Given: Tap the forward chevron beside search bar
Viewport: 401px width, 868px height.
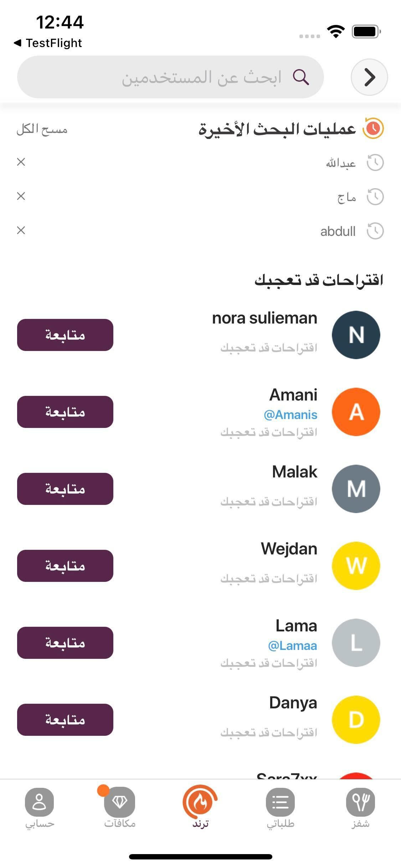Looking at the screenshot, I should pos(369,77).
